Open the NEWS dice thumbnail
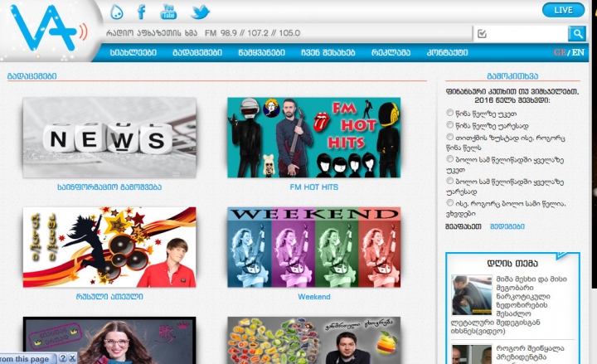 109,137
